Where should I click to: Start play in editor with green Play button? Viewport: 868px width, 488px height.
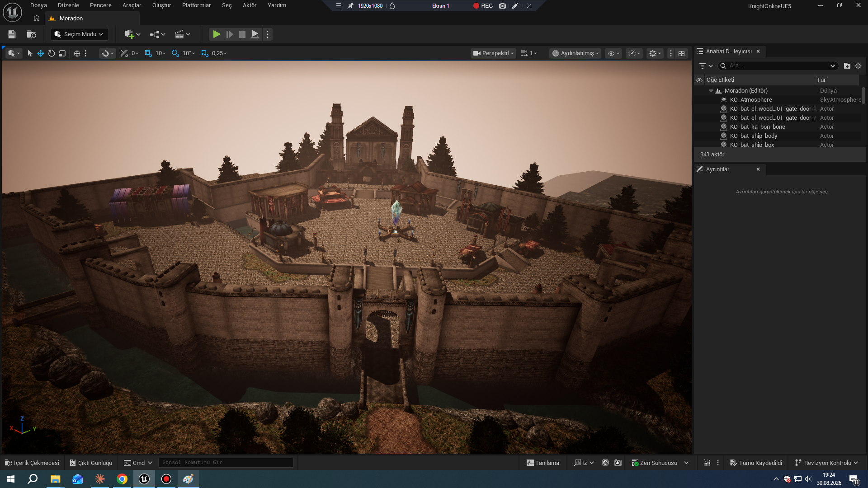click(217, 34)
